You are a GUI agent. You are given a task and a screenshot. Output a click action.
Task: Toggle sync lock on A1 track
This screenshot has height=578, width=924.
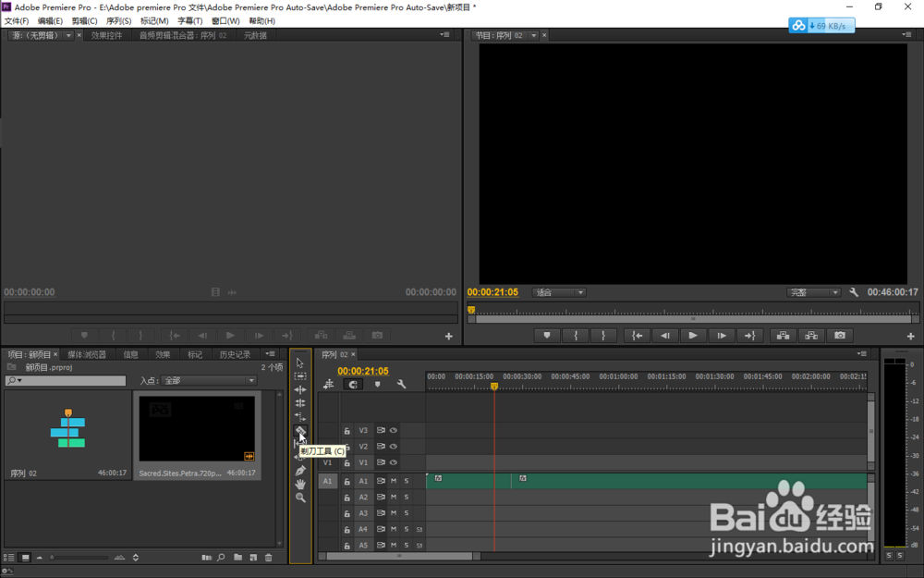381,481
